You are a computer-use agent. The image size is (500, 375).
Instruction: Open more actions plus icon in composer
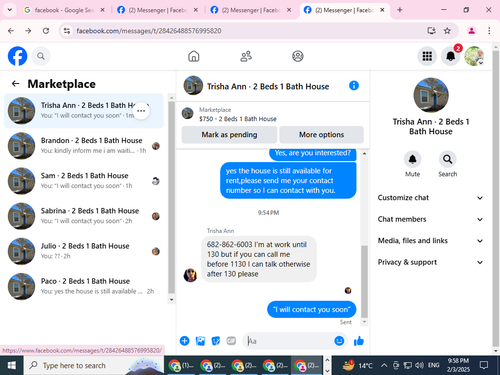[184, 341]
